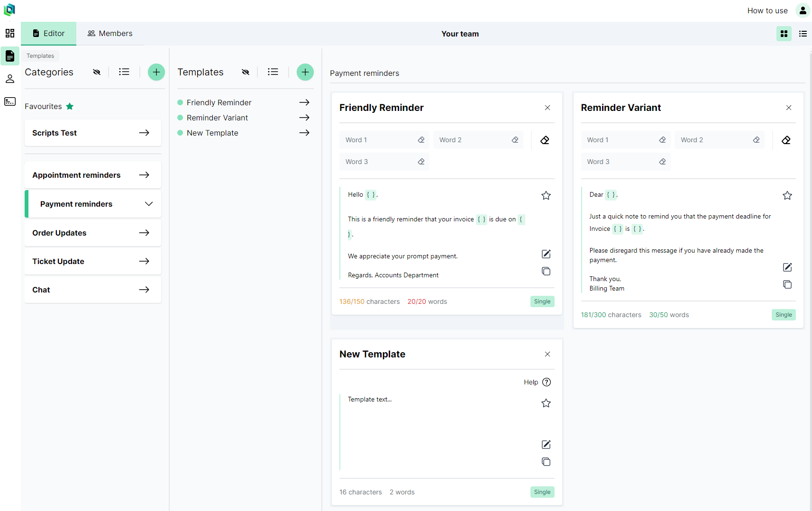Open the dashboard grid icon in left sidebar

pyautogui.click(x=10, y=33)
